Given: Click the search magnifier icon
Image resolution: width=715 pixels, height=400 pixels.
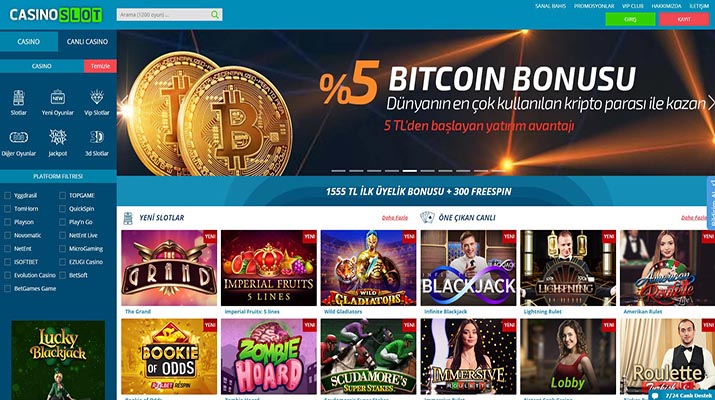Looking at the screenshot, I should (214, 15).
